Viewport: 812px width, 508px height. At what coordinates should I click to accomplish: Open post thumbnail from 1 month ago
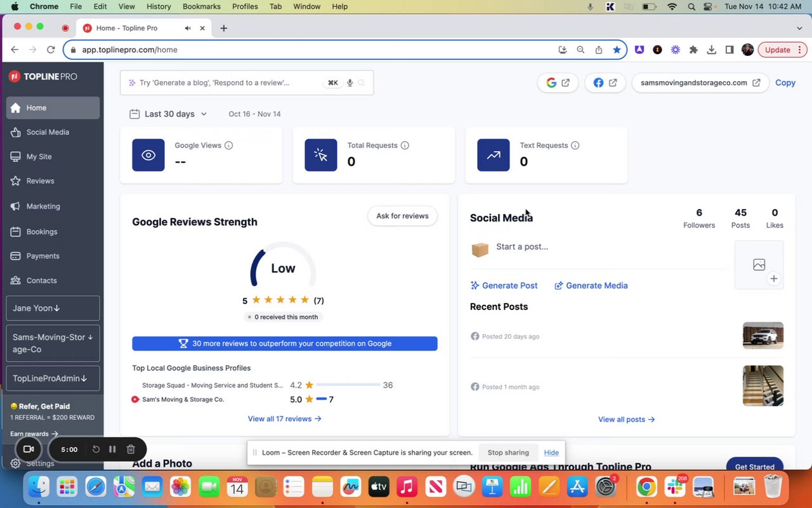pos(763,385)
